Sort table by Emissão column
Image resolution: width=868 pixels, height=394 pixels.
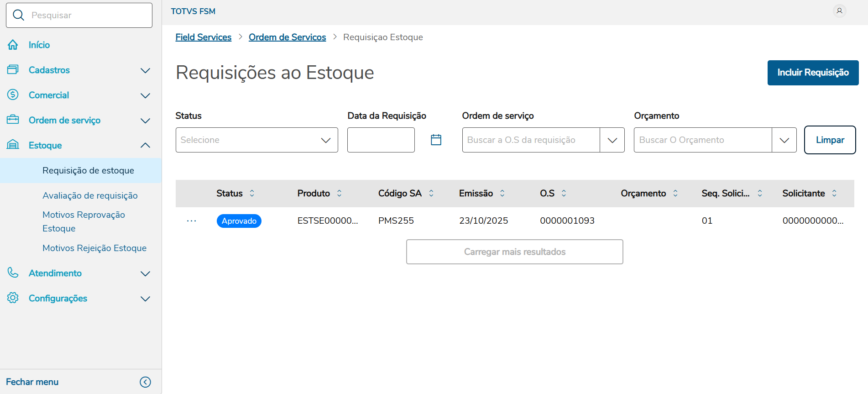point(502,194)
